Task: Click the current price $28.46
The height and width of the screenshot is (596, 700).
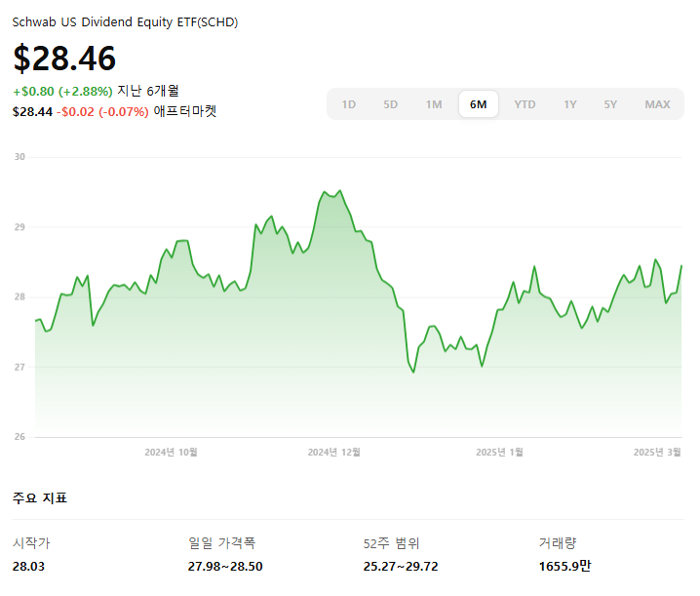Action: [64, 59]
